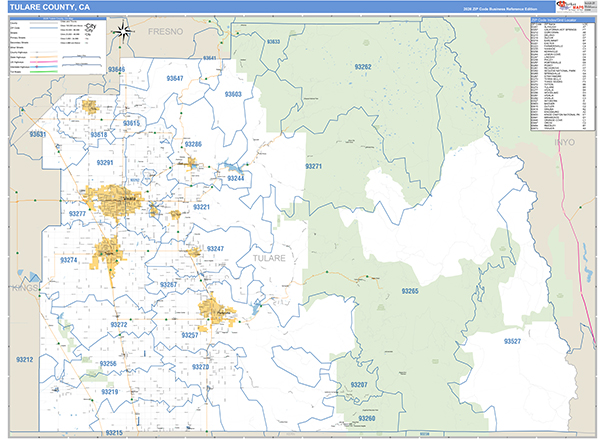Click the map legend box
The image size is (600, 439).
55,47
